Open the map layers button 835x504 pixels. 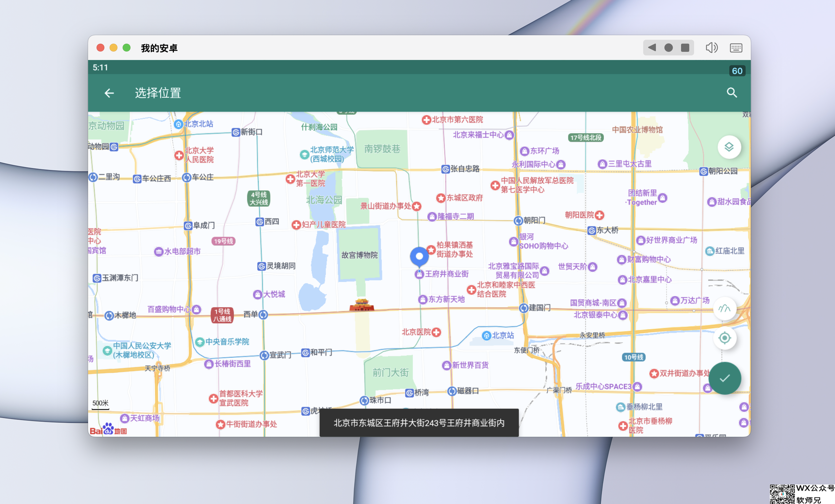[x=729, y=147]
